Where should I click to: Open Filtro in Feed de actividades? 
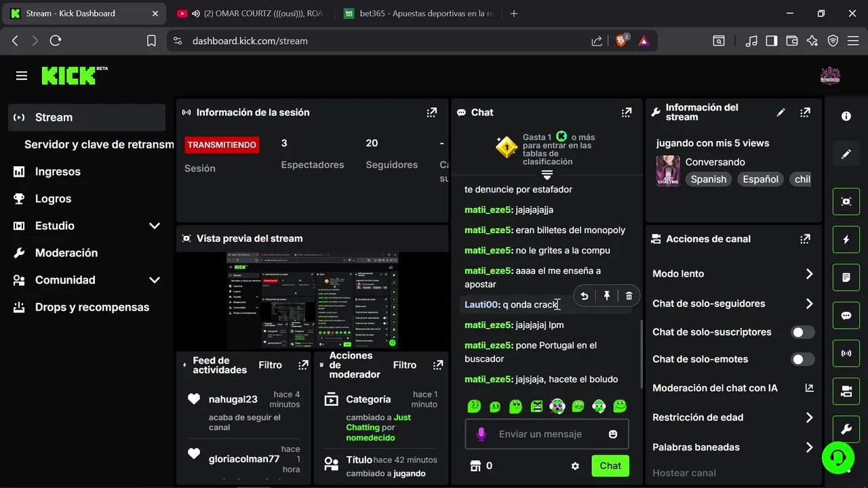pos(270,365)
